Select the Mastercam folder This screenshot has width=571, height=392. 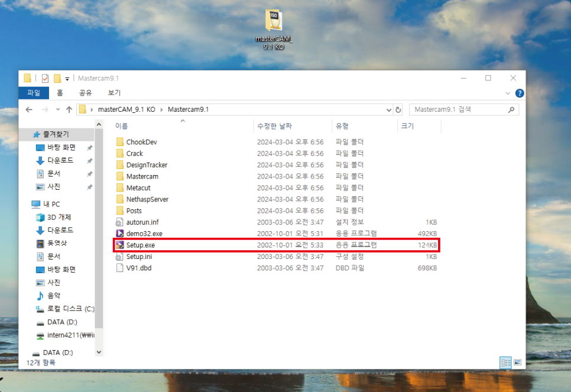(x=142, y=176)
